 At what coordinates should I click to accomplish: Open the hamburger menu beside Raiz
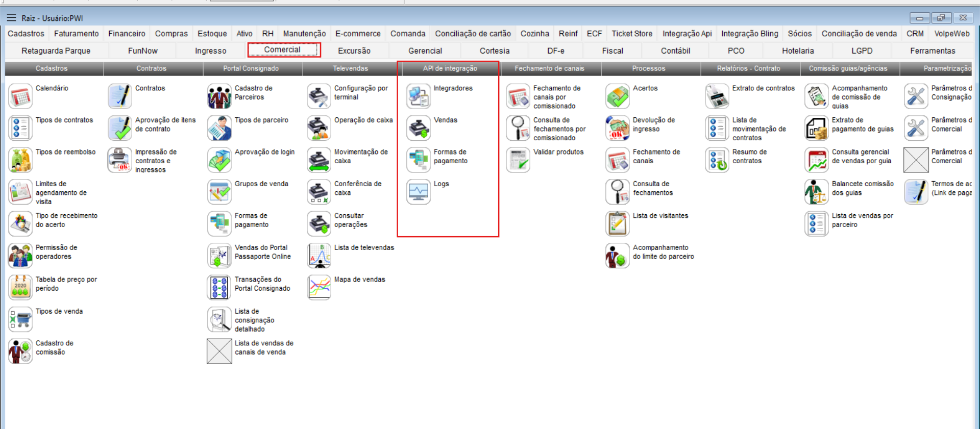11,18
